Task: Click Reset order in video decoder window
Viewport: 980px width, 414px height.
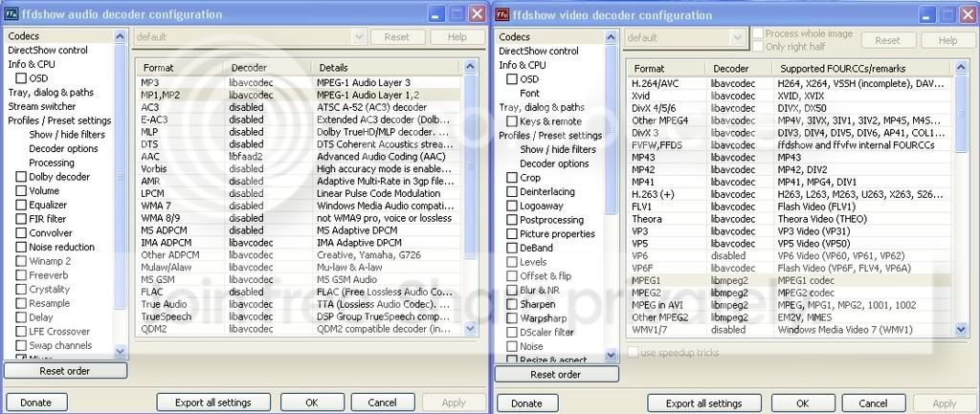Action: pos(556,375)
